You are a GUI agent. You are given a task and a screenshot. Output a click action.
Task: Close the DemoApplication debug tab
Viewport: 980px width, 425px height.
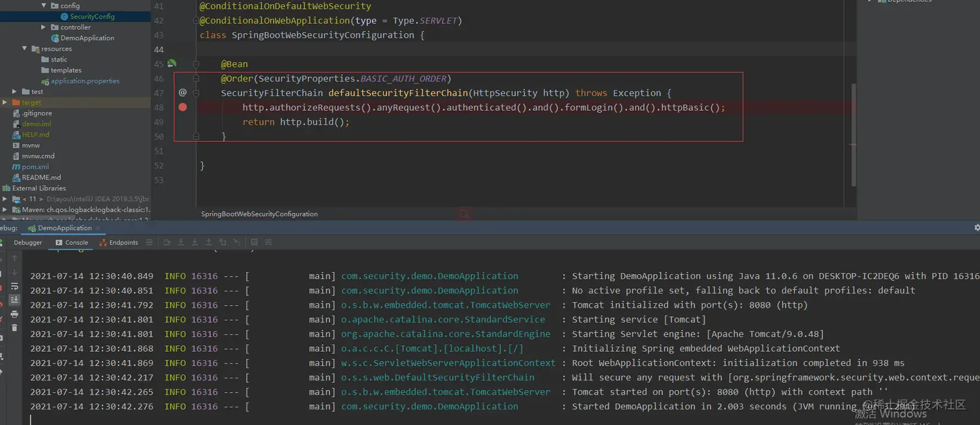[98, 228]
